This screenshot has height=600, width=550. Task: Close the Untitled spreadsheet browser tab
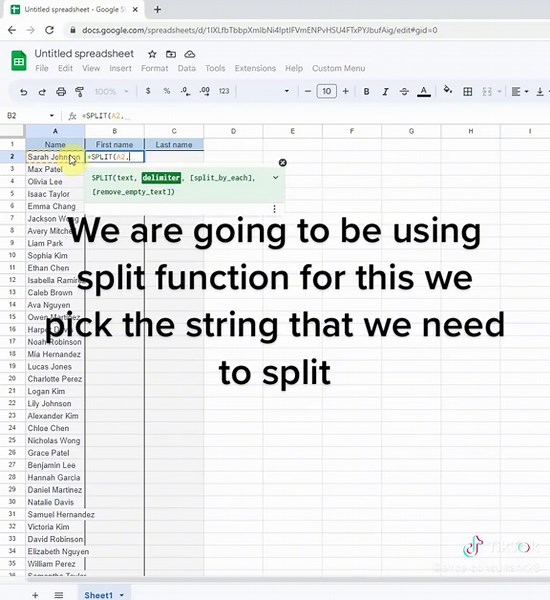tap(135, 10)
